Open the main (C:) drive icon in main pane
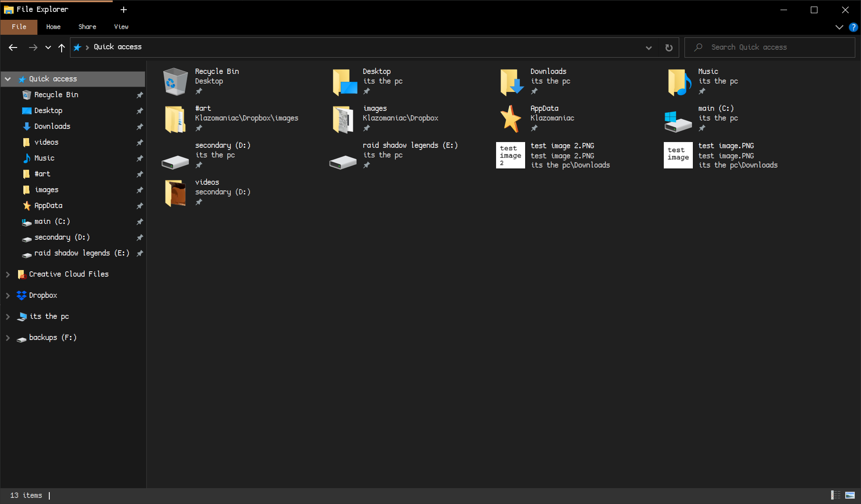 coord(678,122)
